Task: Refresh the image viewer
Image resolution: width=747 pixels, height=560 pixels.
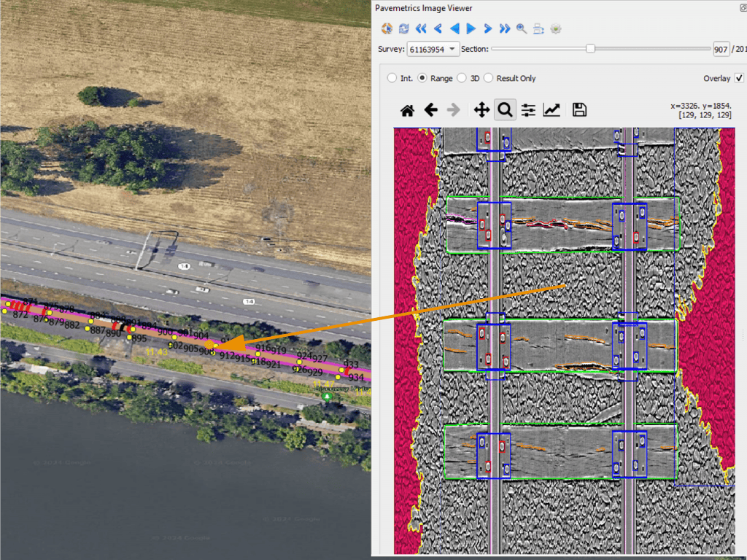Action: (x=403, y=28)
